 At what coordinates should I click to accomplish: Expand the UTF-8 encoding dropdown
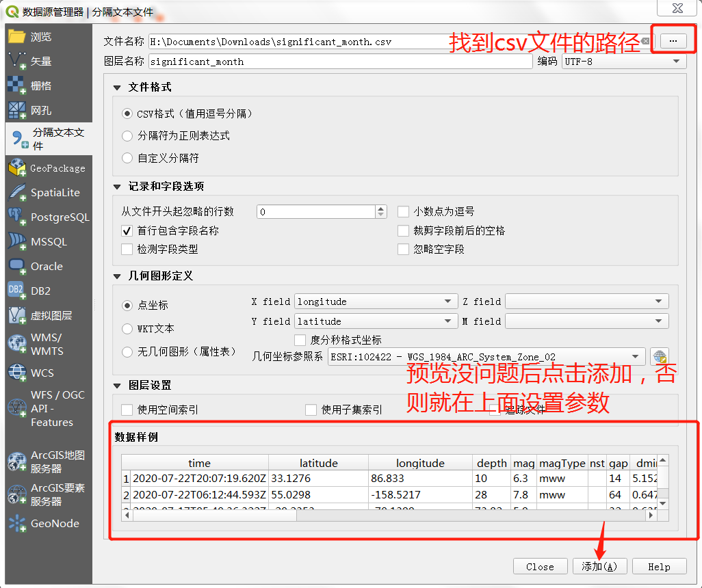pyautogui.click(x=623, y=62)
